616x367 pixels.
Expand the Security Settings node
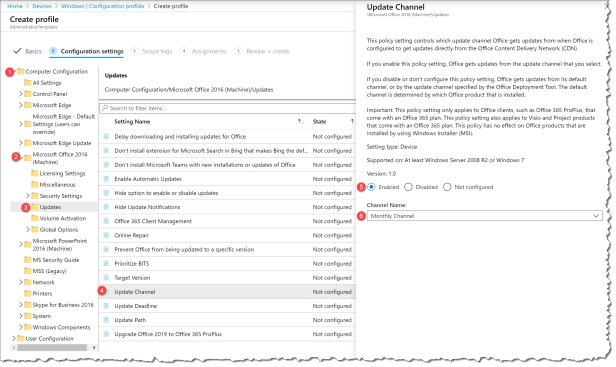(28, 196)
